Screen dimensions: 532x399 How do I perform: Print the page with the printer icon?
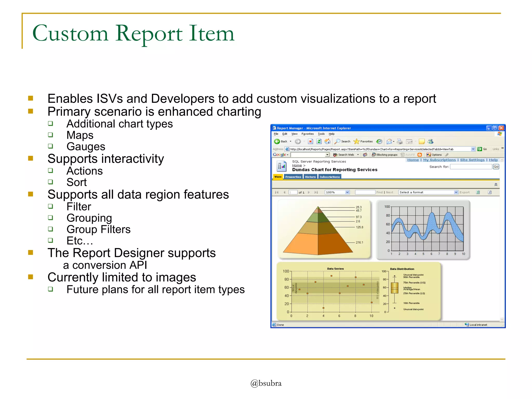click(x=400, y=142)
